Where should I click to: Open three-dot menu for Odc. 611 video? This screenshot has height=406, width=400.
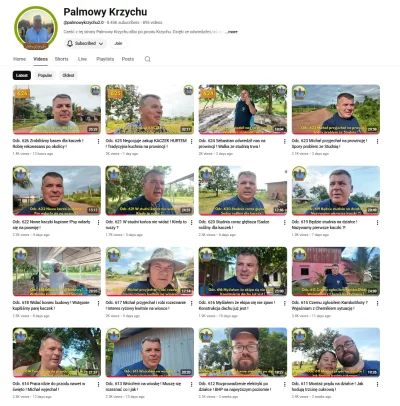coord(377,384)
